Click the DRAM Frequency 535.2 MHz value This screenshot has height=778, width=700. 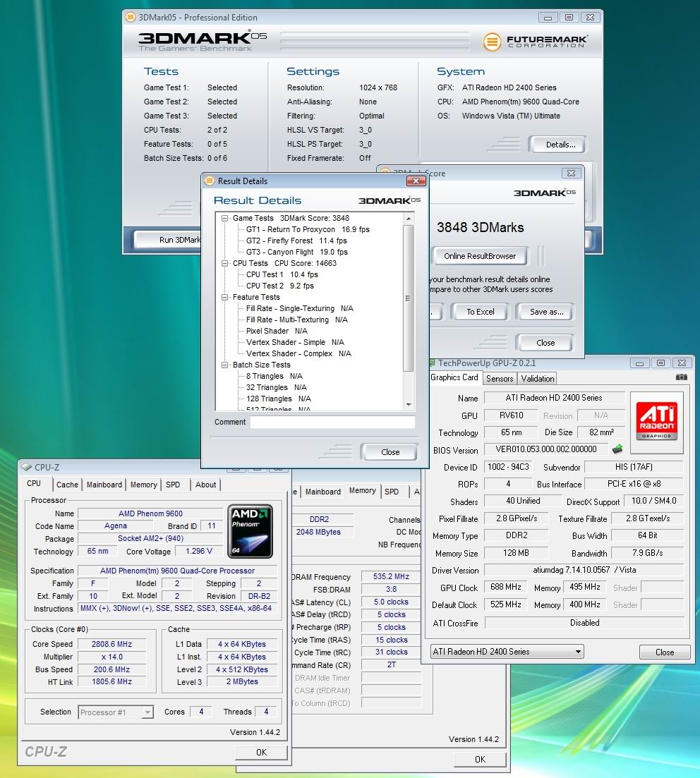(391, 576)
